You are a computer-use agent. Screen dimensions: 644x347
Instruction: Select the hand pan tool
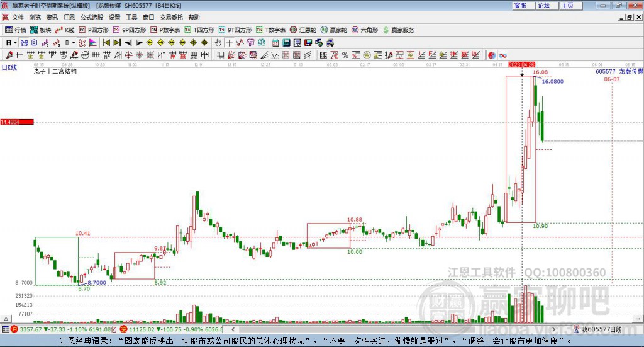[x=218, y=43]
